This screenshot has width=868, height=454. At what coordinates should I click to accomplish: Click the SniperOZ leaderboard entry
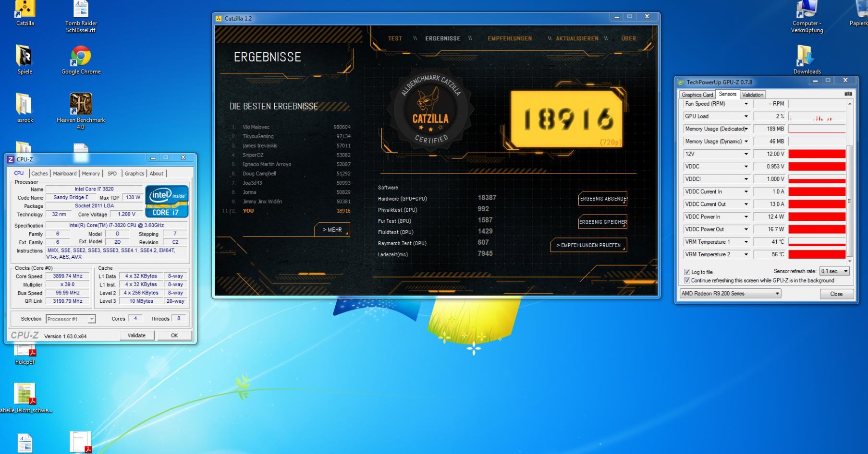click(291, 155)
